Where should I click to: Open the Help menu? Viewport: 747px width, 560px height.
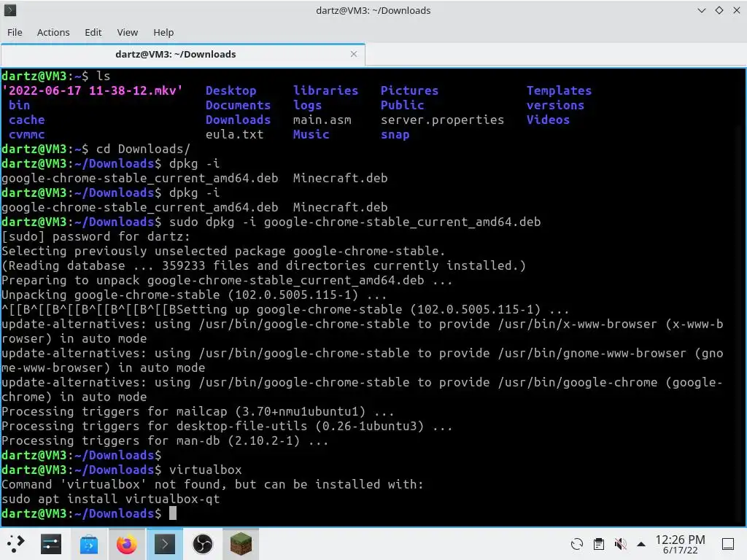point(163,32)
